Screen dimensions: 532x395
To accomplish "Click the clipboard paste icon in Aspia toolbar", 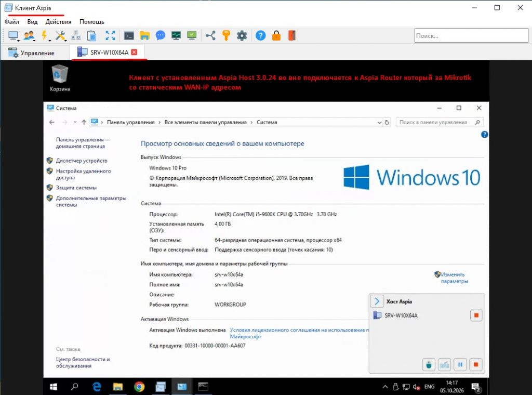I will click(91, 35).
